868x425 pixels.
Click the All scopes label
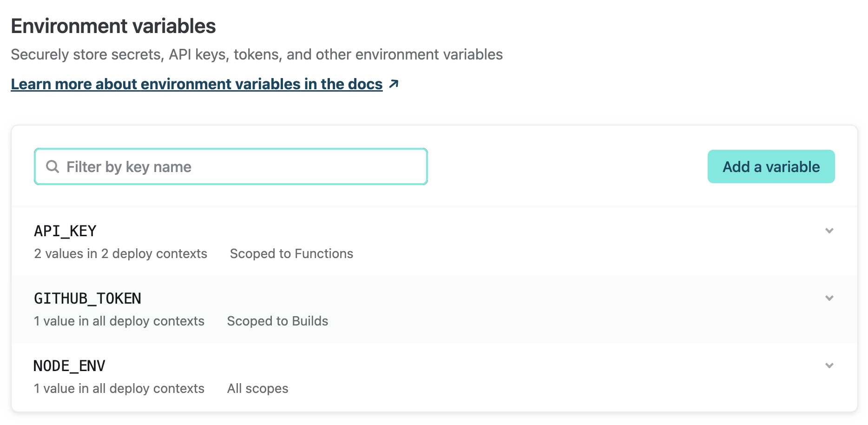(x=257, y=389)
